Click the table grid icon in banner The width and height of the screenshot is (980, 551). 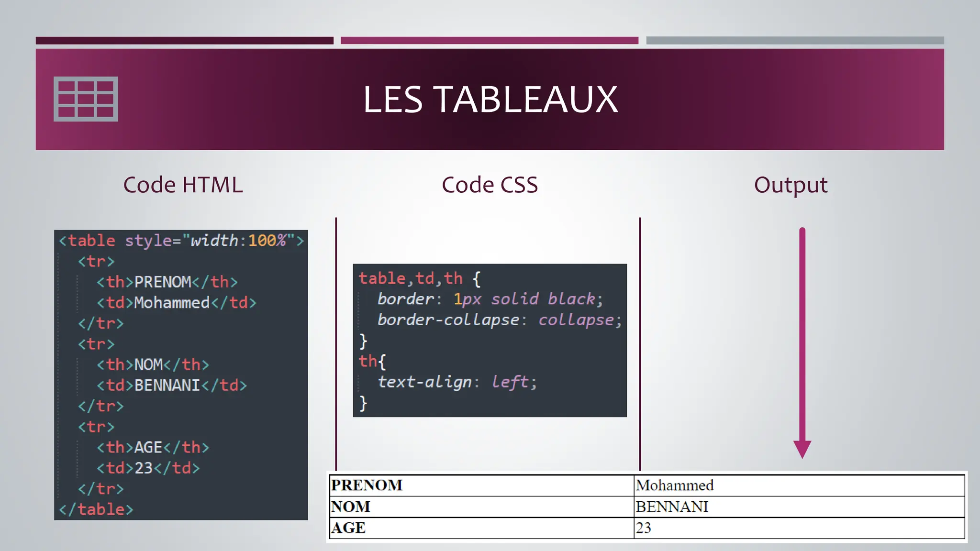(x=86, y=99)
